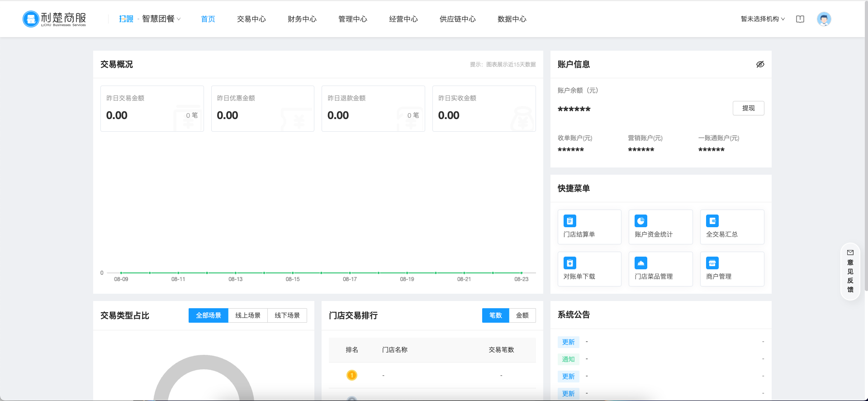This screenshot has width=868, height=401.
Task: Open 门店菜品管理 shortcut icon
Action: tap(641, 263)
